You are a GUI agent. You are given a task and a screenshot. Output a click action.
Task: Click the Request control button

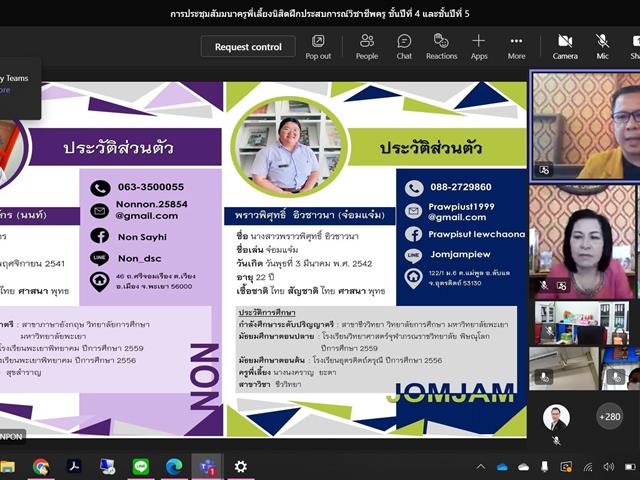tap(248, 47)
